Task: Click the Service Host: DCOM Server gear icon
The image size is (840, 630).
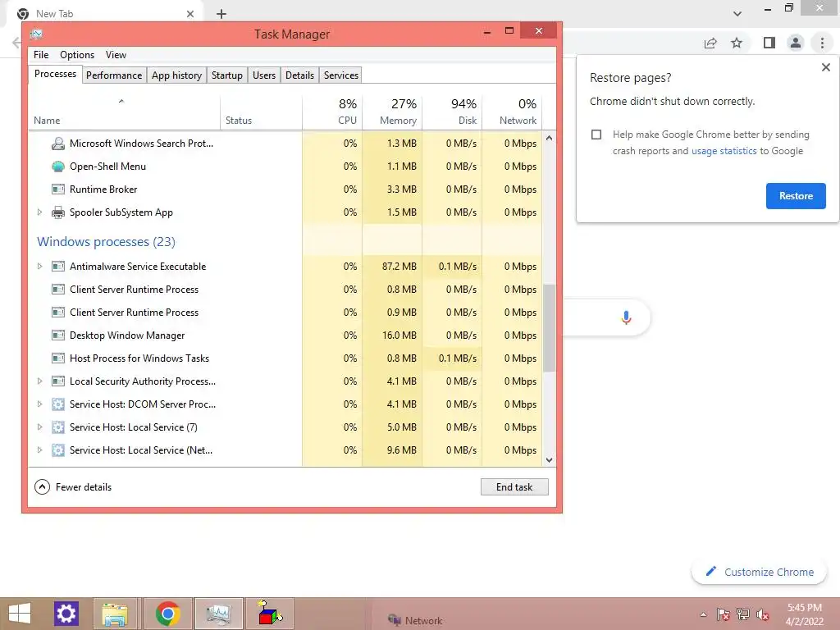Action: tap(58, 404)
